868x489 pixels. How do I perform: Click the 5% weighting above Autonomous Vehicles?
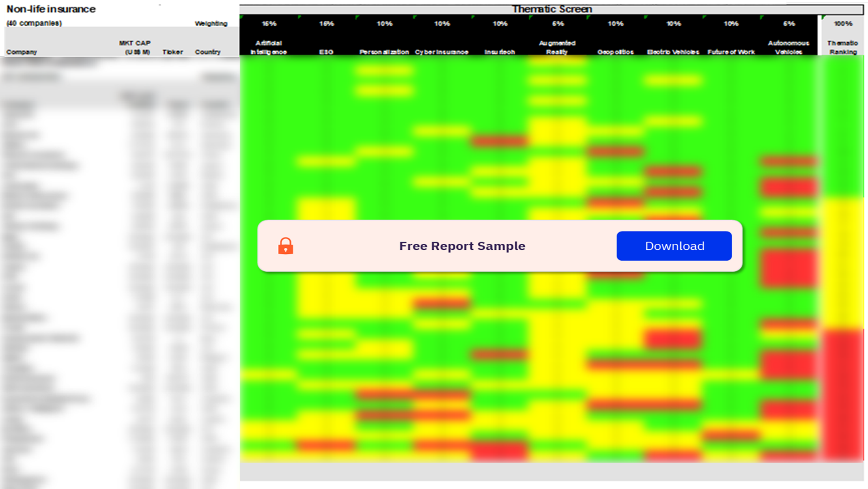point(789,24)
